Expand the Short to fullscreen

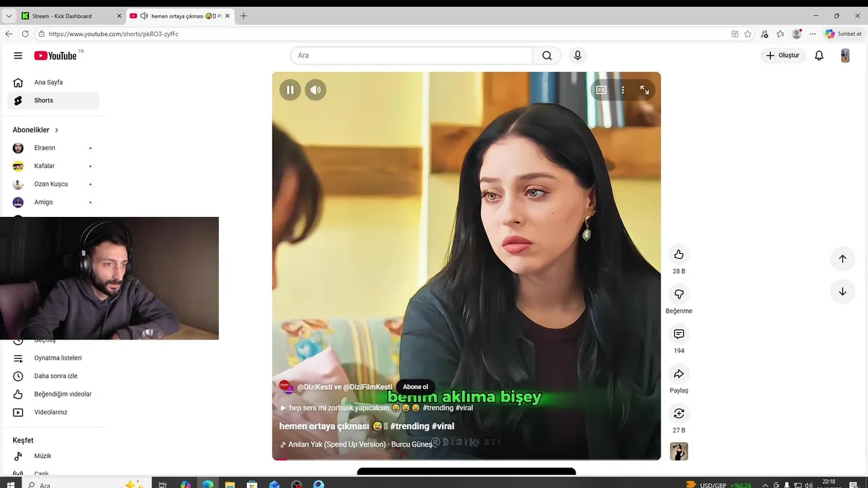[x=644, y=89]
